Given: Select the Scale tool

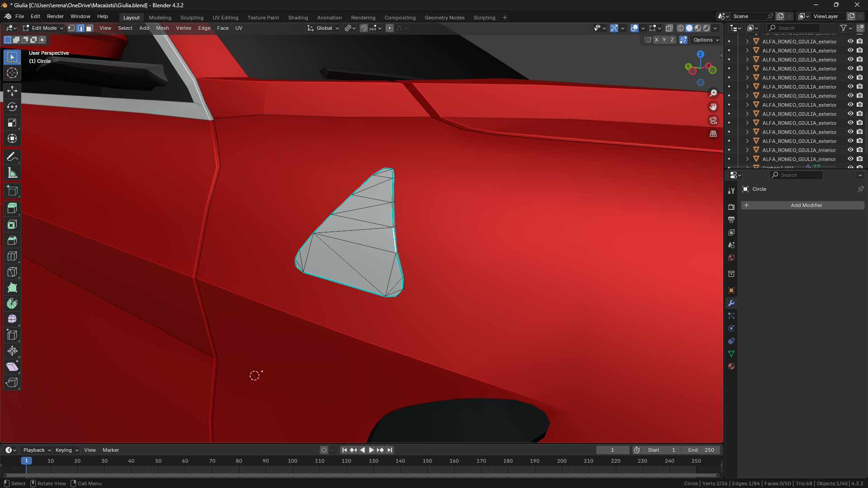Looking at the screenshot, I should pos(12,123).
